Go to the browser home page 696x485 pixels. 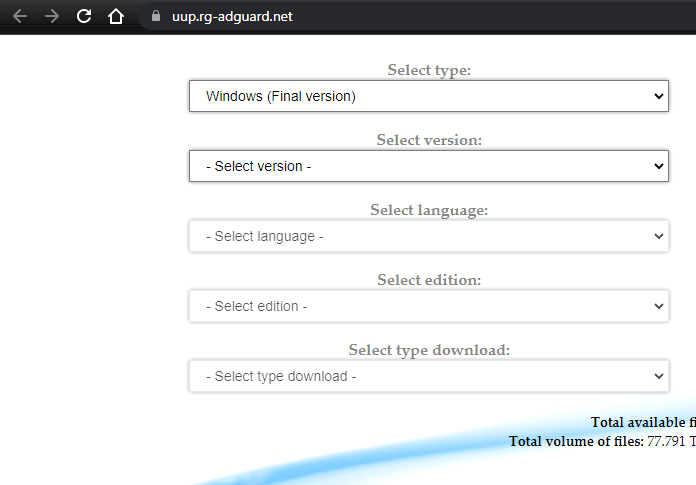coord(116,16)
